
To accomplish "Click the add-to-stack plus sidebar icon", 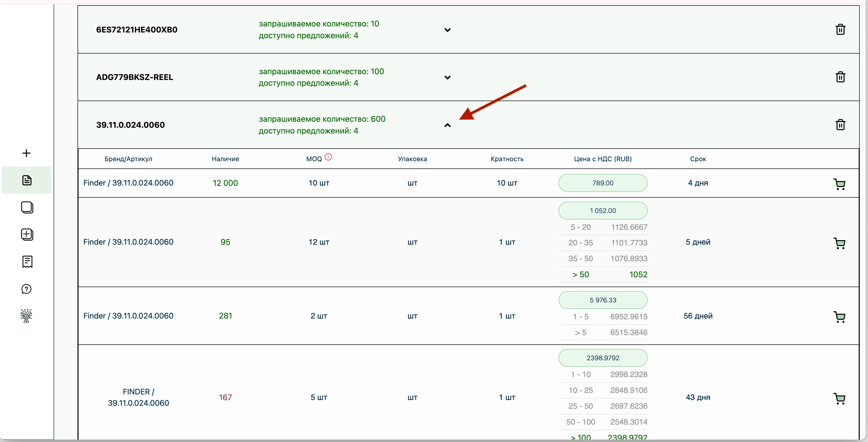I will [27, 234].
